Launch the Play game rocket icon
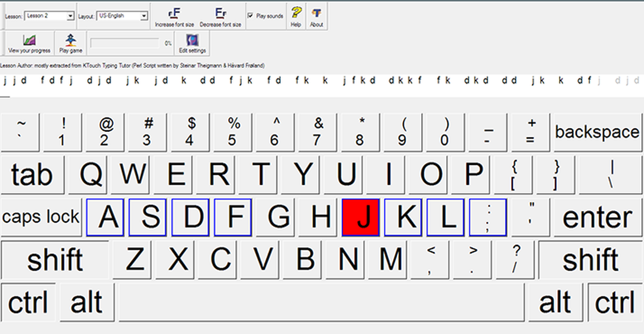The height and width of the screenshot is (334, 644). pyautogui.click(x=71, y=40)
